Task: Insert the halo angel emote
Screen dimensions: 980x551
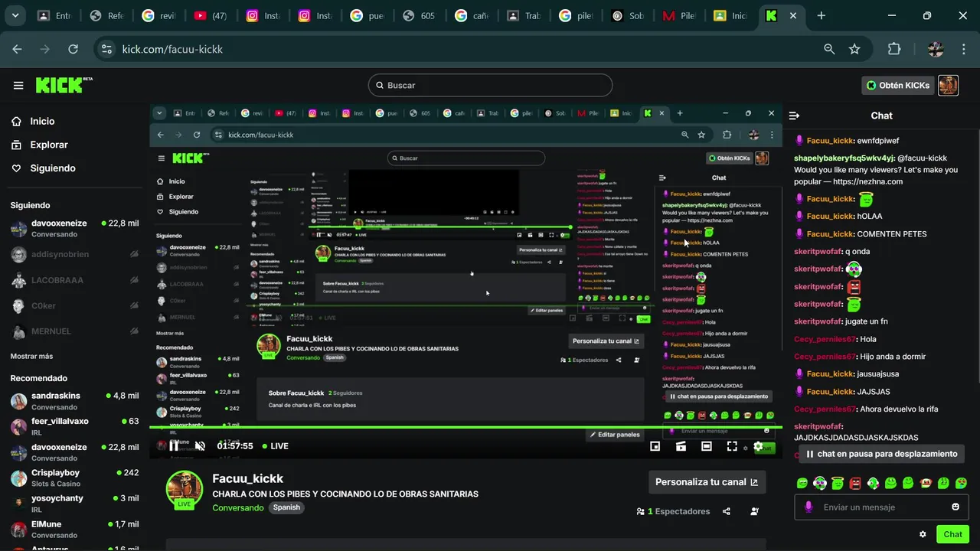Action: [x=838, y=483]
